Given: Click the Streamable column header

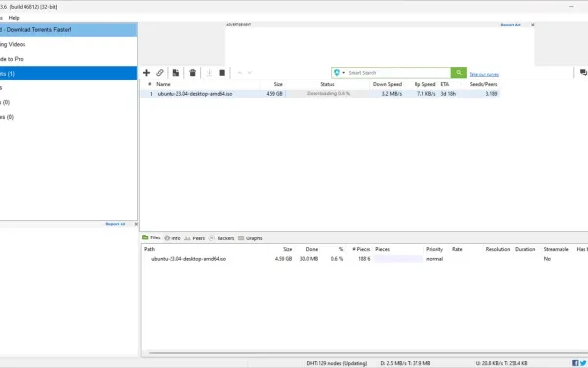Looking at the screenshot, I should (x=556, y=249).
